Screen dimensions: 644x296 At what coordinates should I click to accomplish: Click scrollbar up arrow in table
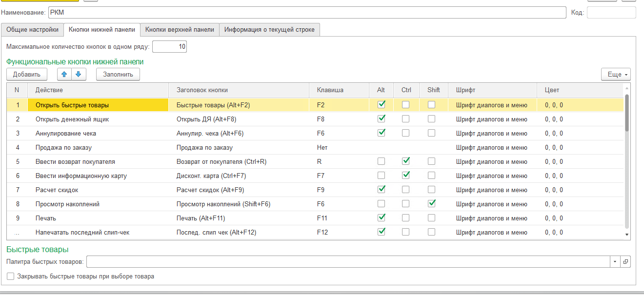pyautogui.click(x=627, y=88)
